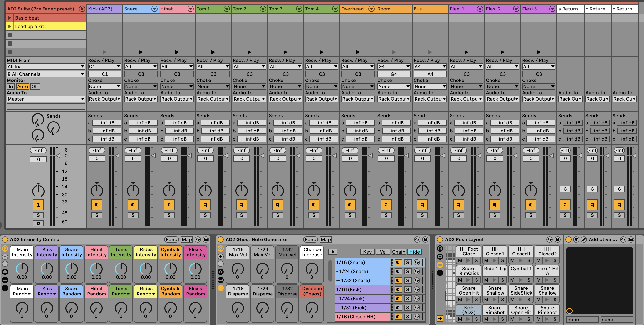Open Kick (AD2) receive note C1 dropdown
Viewport: 644px width, 325px height.
(x=104, y=66)
